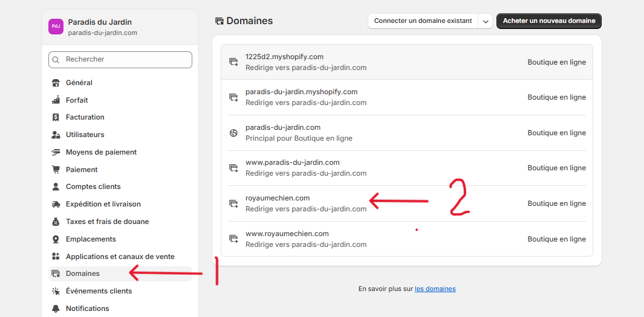Select Paiement in the sidebar
Image resolution: width=644 pixels, height=317 pixels.
pyautogui.click(x=120, y=169)
